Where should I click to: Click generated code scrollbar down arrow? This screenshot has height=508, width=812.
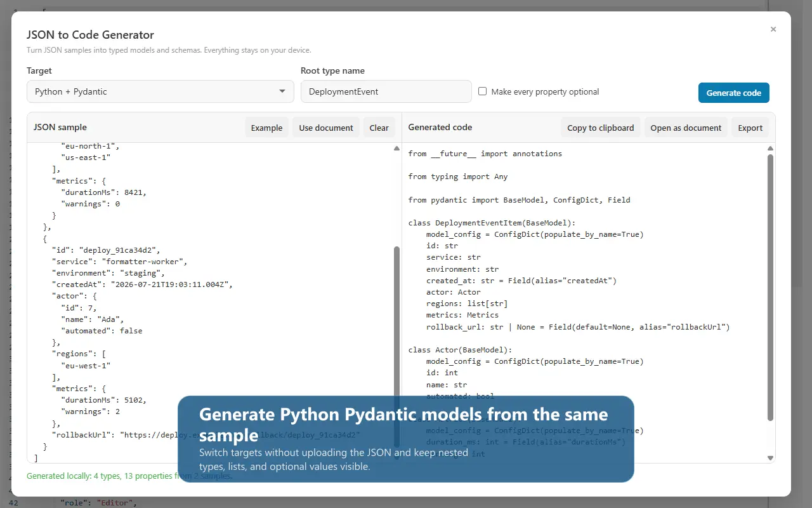[x=771, y=458]
